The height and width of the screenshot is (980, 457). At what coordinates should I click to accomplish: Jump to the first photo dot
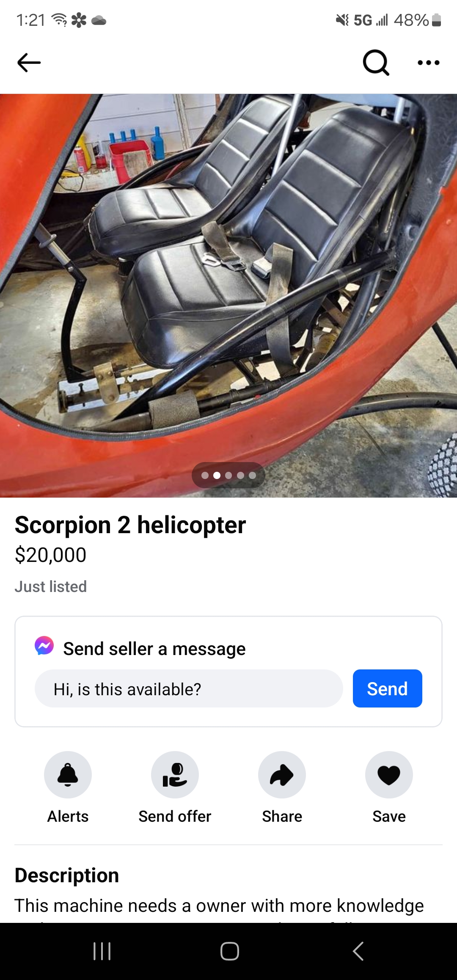click(205, 475)
